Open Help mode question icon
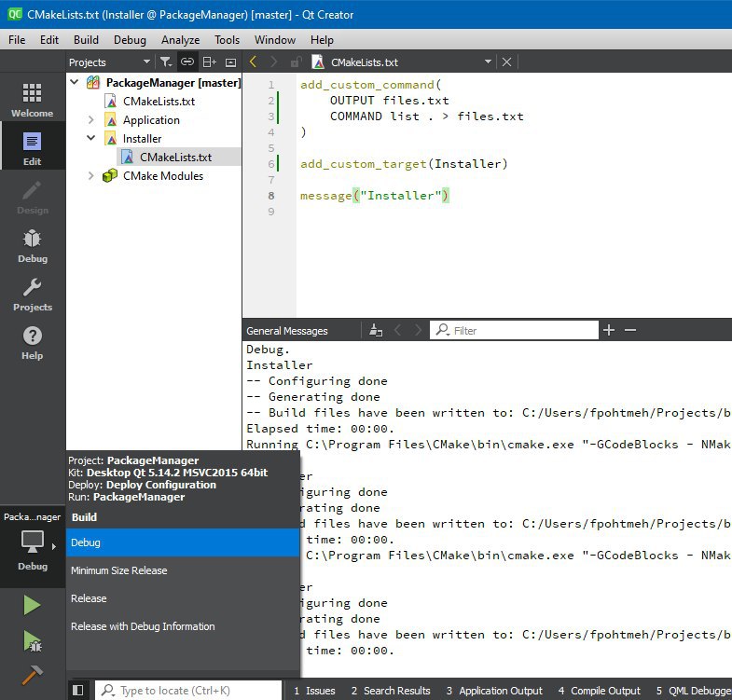Screen dimensions: 732x700 [33, 342]
